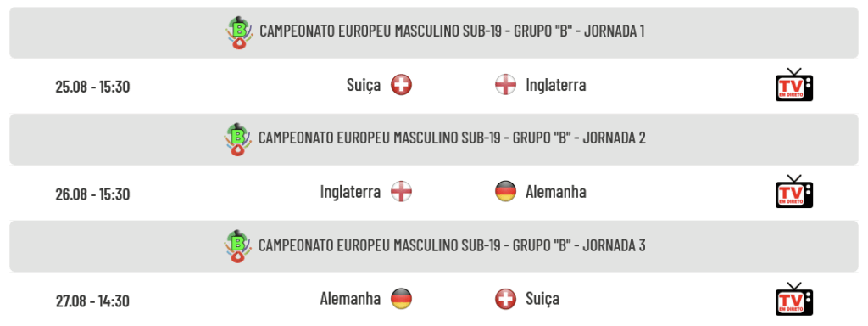Open TV live stream for Inglaterra vs Alemanha

pos(793,192)
